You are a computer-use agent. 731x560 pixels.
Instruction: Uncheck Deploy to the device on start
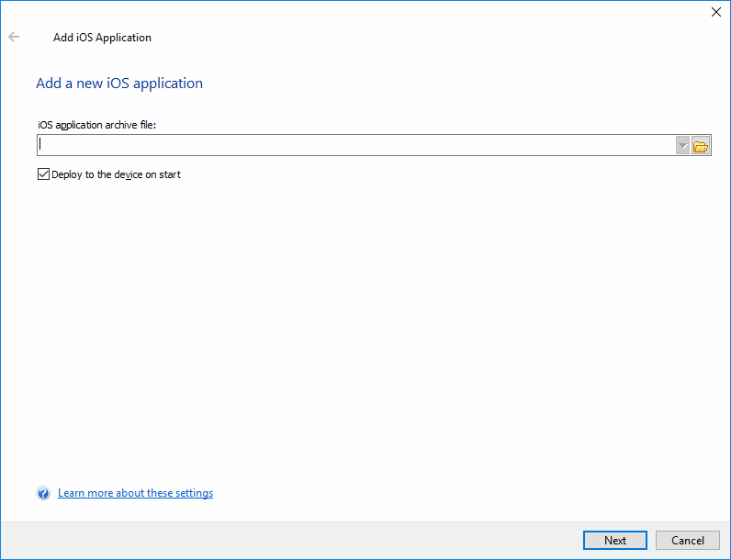(x=43, y=174)
